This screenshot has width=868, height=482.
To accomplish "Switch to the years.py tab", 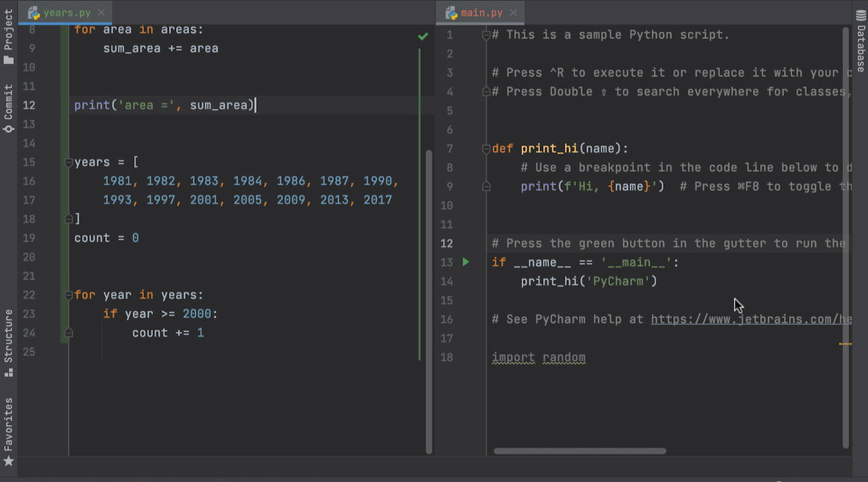I will click(67, 13).
